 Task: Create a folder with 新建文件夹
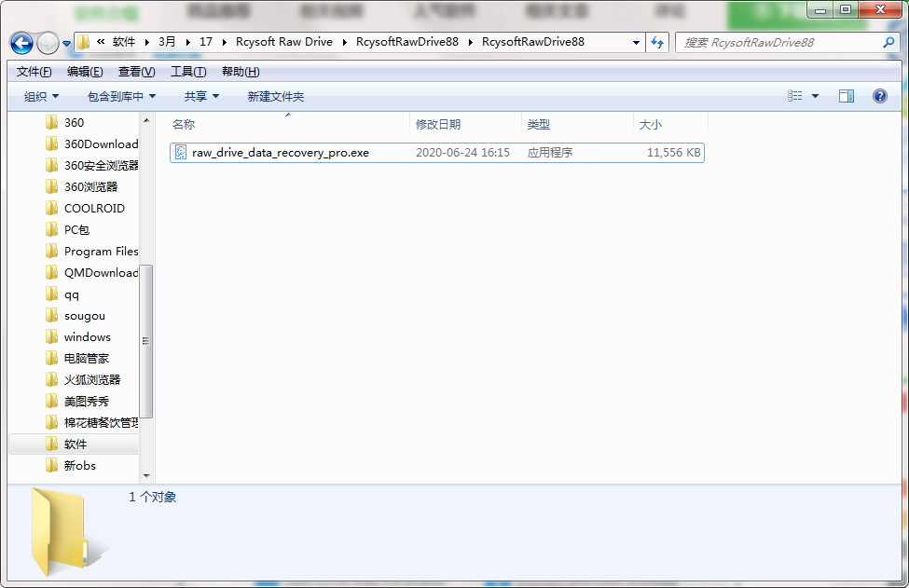[x=275, y=96]
